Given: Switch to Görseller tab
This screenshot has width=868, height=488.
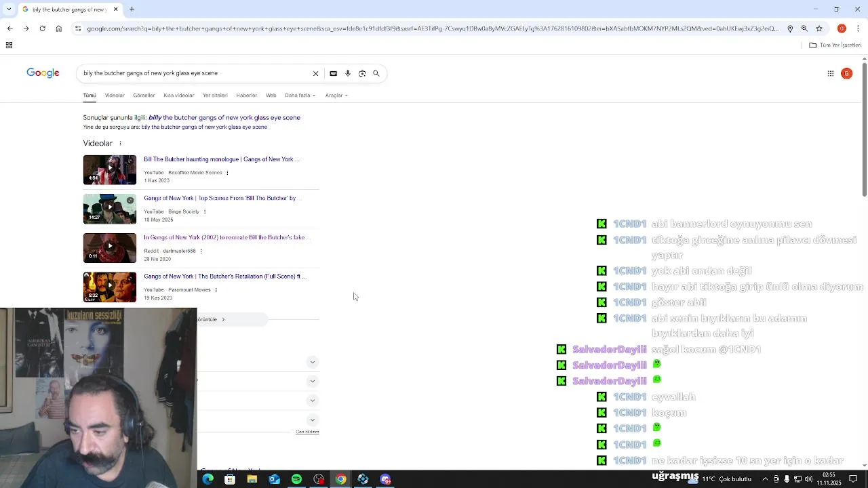Looking at the screenshot, I should [144, 96].
